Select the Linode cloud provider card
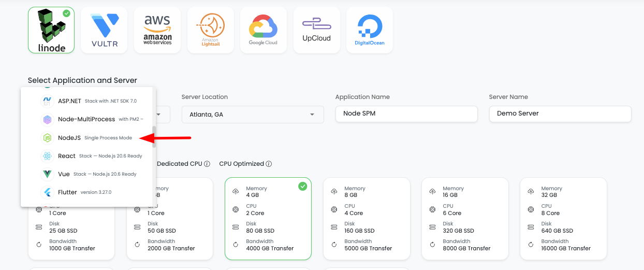Screen dimensions: 644x270 click(x=51, y=30)
